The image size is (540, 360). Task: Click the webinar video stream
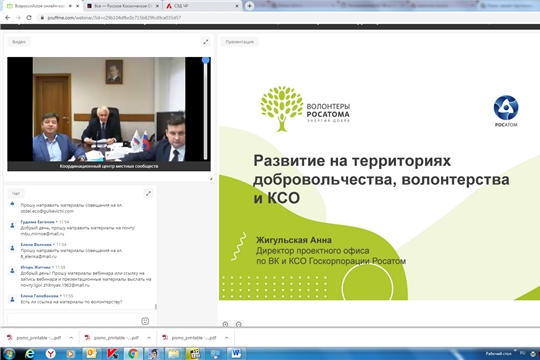coord(109,109)
